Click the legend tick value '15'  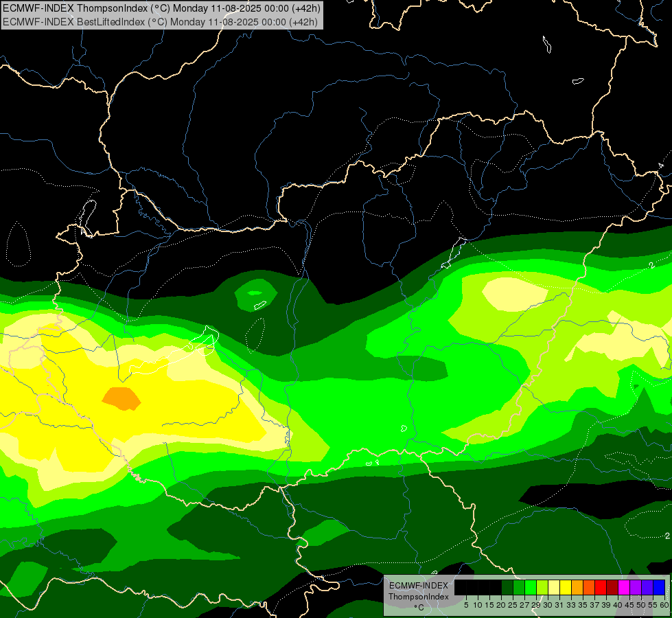[x=489, y=605]
